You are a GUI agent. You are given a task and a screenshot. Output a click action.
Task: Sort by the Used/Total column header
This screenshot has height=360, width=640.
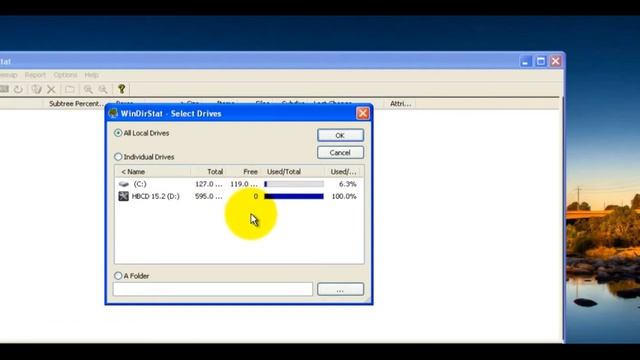pyautogui.click(x=294, y=172)
